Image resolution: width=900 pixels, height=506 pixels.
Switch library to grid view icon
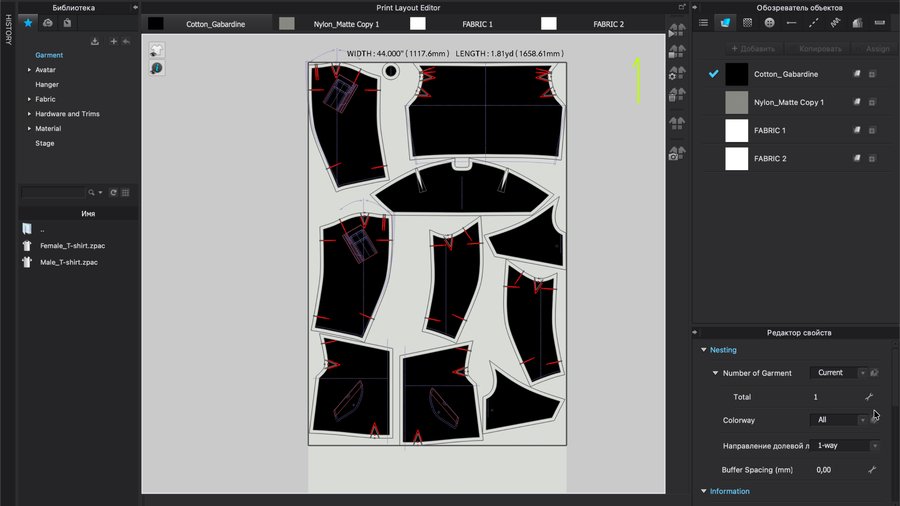127,192
